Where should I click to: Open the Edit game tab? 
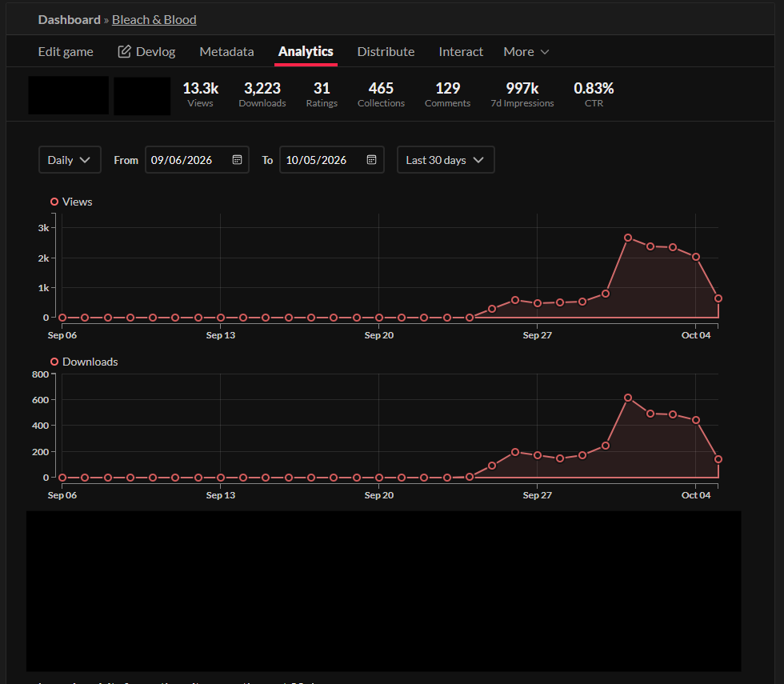coord(66,51)
